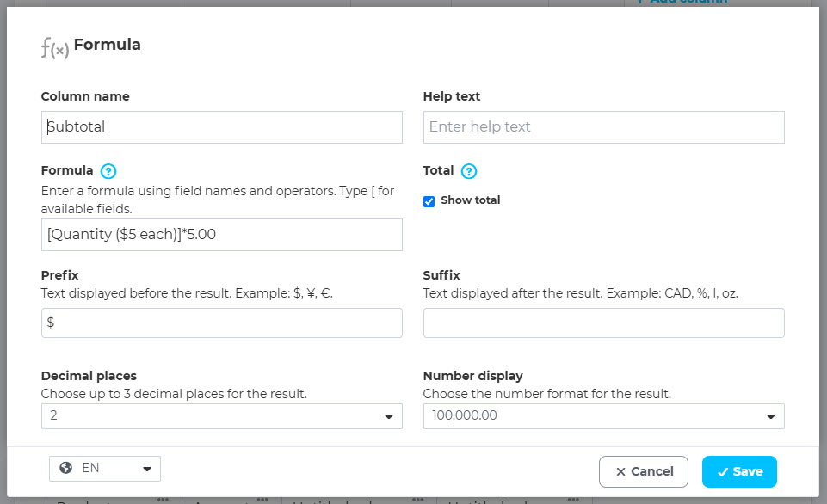This screenshot has width=827, height=504.
Task: Open the Decimal places dropdown
Action: click(221, 416)
